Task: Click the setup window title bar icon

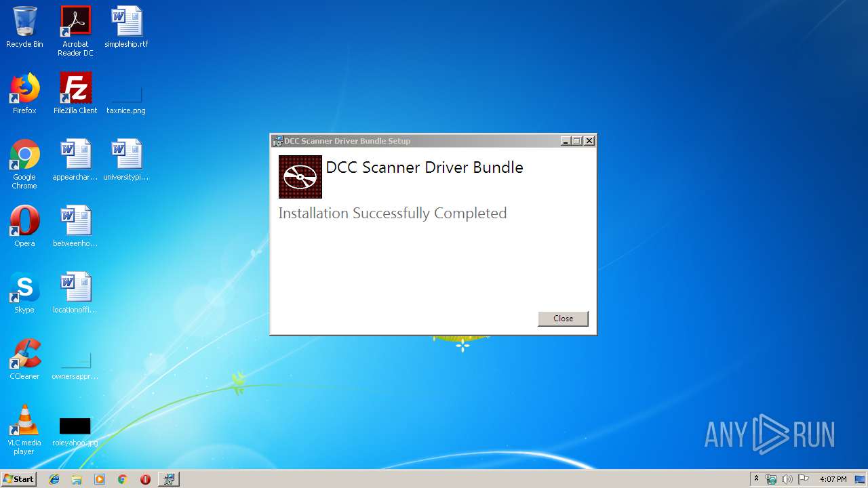Action: coord(277,141)
